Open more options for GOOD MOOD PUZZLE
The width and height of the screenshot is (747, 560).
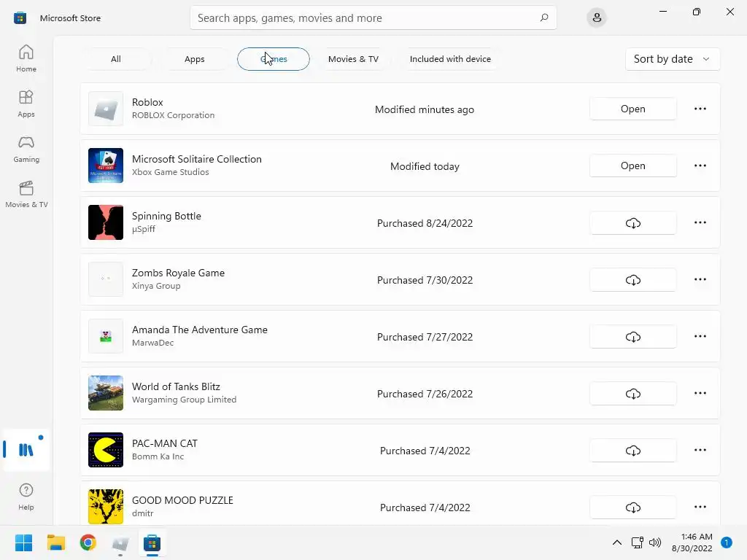tap(700, 507)
